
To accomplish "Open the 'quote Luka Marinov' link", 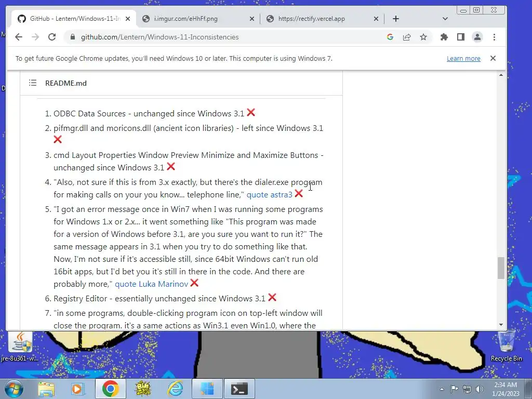I will click(x=151, y=284).
